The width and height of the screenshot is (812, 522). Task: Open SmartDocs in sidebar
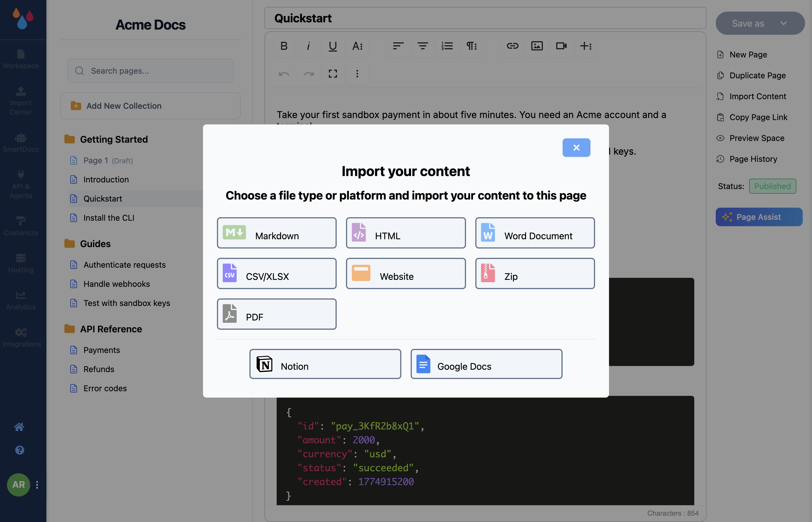pos(21,142)
